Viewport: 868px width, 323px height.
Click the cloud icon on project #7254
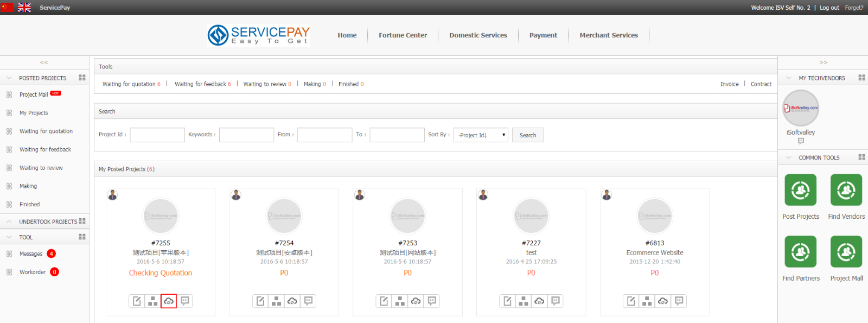click(x=292, y=301)
